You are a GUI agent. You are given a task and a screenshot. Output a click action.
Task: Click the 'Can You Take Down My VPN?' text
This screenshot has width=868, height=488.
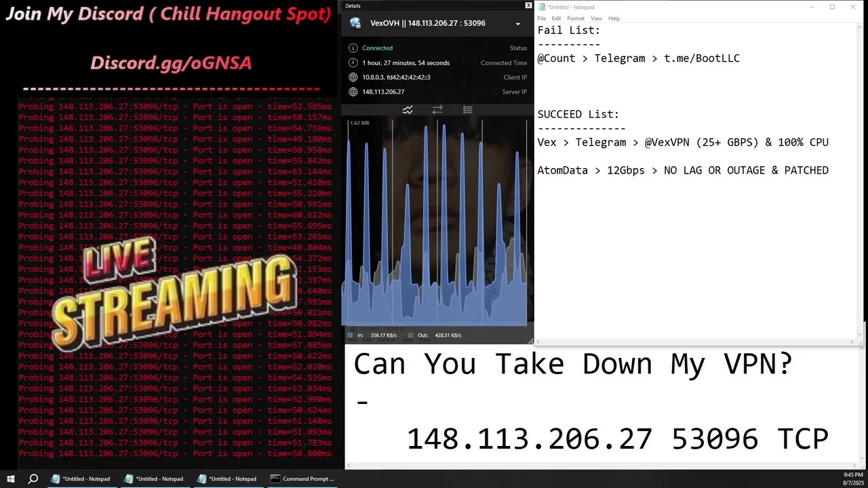[573, 364]
